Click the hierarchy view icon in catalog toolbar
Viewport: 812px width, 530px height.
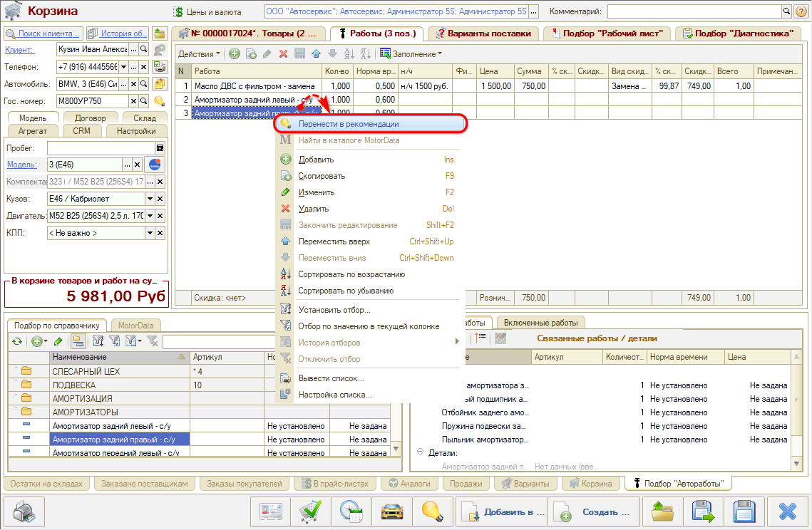click(78, 341)
